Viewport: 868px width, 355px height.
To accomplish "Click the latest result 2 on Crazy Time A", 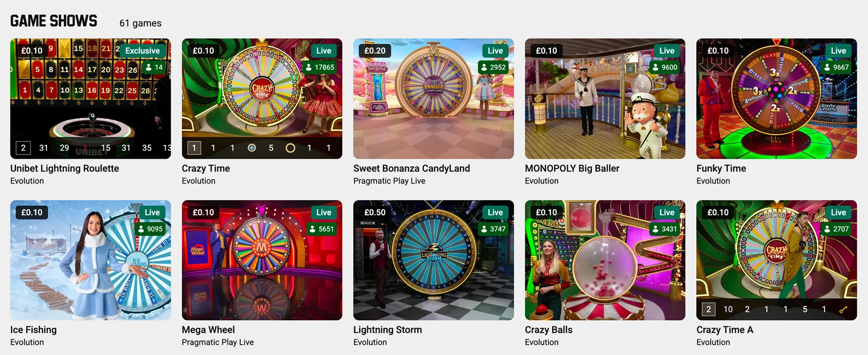I will (708, 309).
